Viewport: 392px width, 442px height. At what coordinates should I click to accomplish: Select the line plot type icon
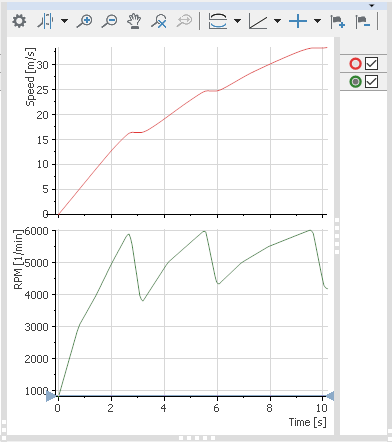(258, 22)
